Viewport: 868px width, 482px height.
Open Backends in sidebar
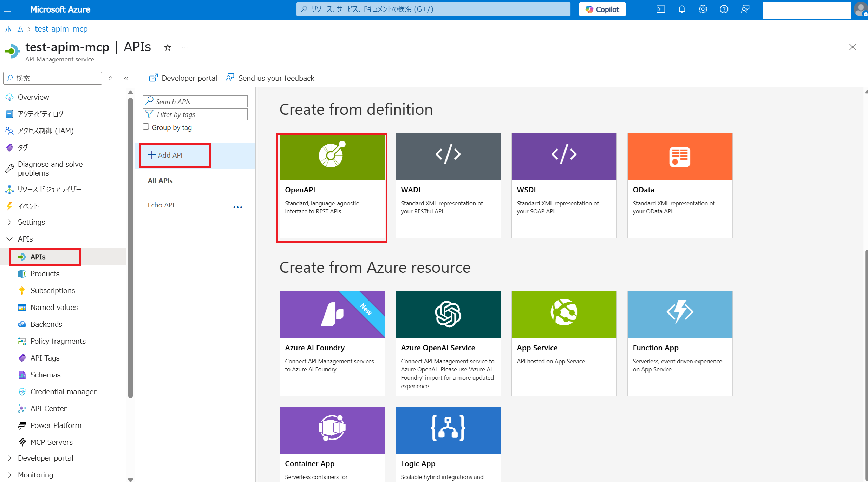[x=46, y=324]
